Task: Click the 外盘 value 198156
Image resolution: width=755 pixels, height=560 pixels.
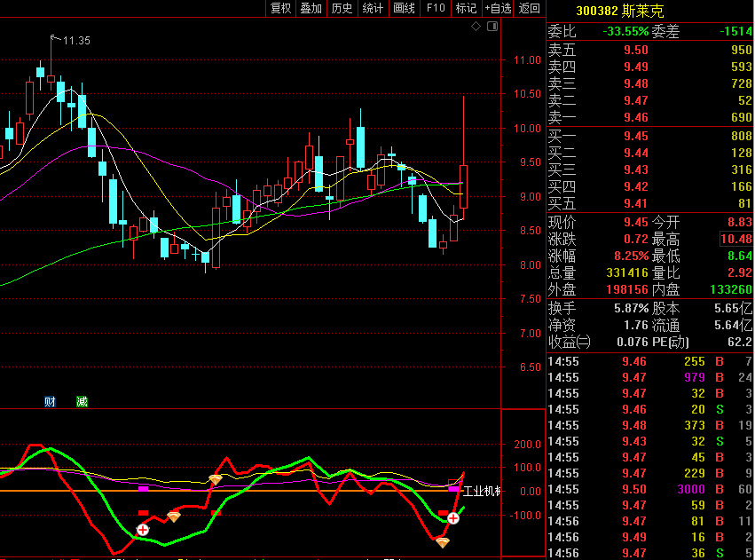Action: 627,290
